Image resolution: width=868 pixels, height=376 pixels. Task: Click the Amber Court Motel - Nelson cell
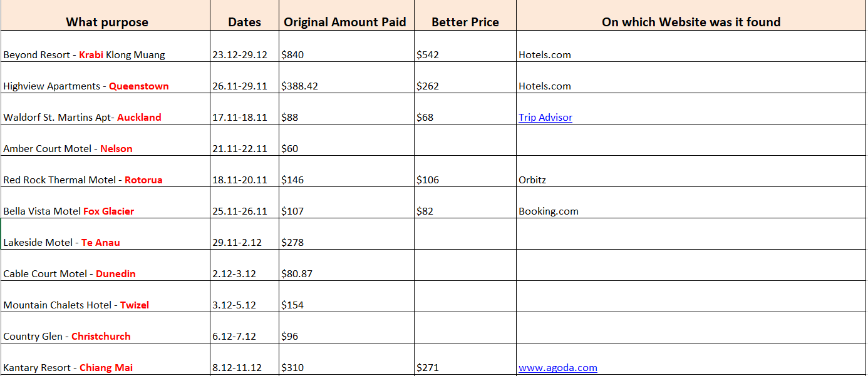tap(105, 141)
